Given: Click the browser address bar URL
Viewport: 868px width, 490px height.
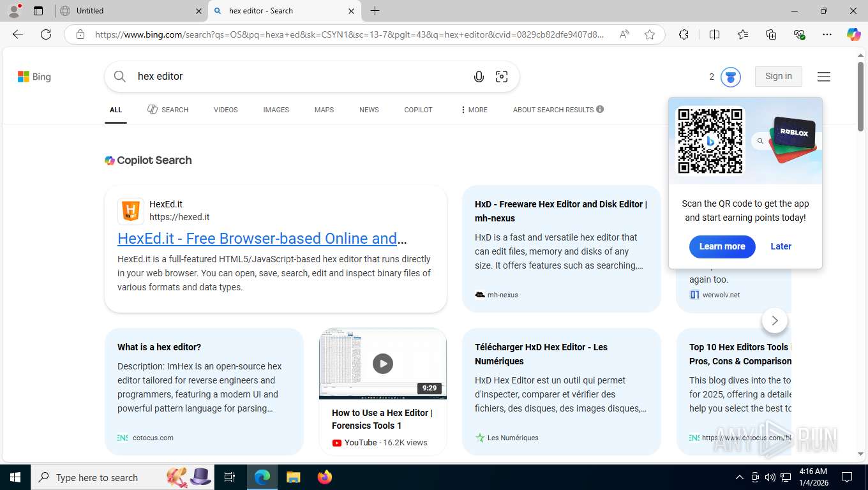Looking at the screenshot, I should click(349, 34).
